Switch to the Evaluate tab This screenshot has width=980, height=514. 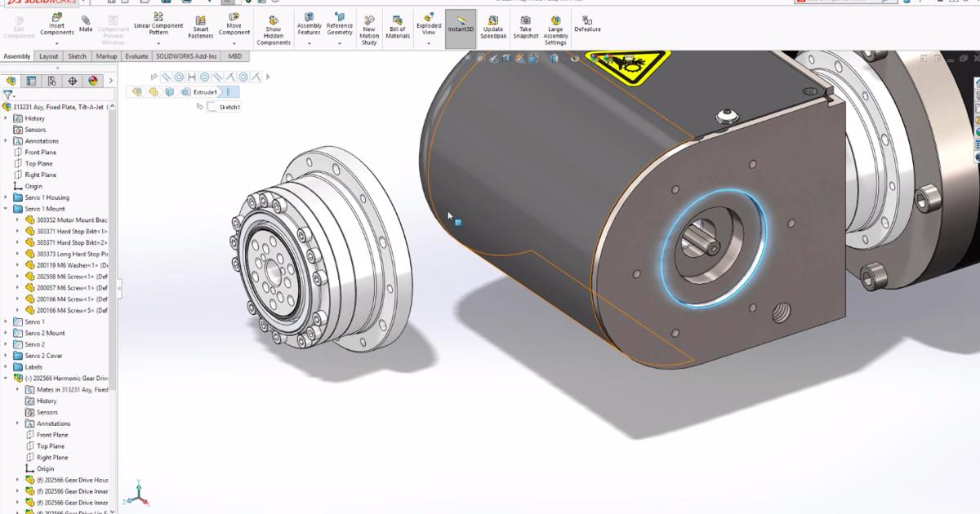(x=136, y=55)
